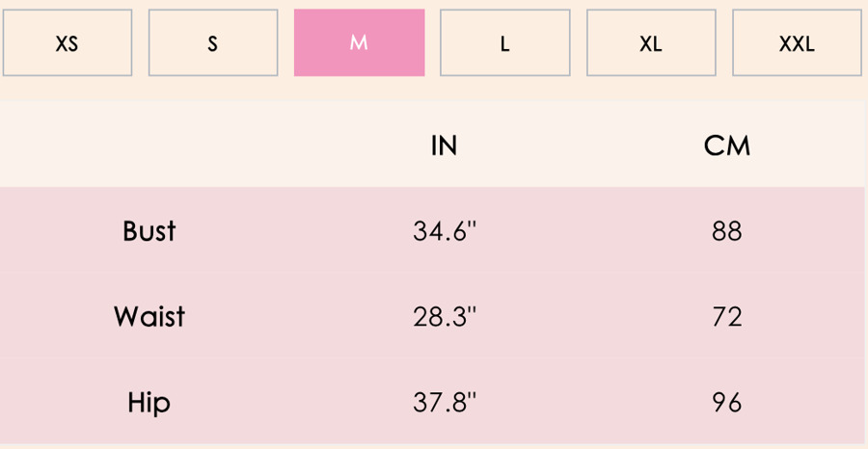Select the Hip row label
Screen dimensions: 868x449
[149, 402]
